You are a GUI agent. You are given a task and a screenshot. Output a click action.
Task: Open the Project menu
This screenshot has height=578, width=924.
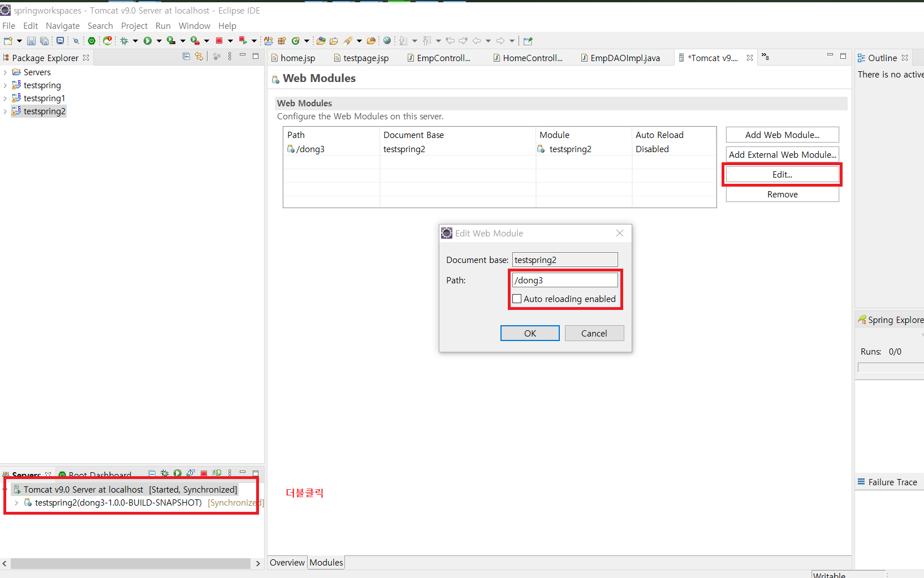click(134, 26)
